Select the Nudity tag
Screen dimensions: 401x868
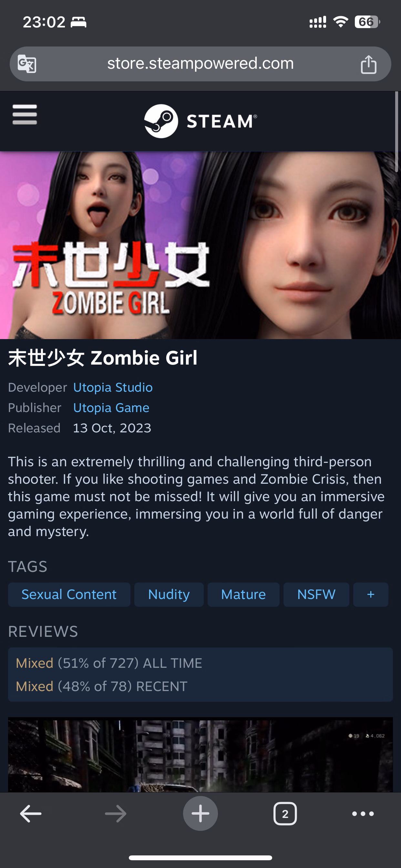169,594
